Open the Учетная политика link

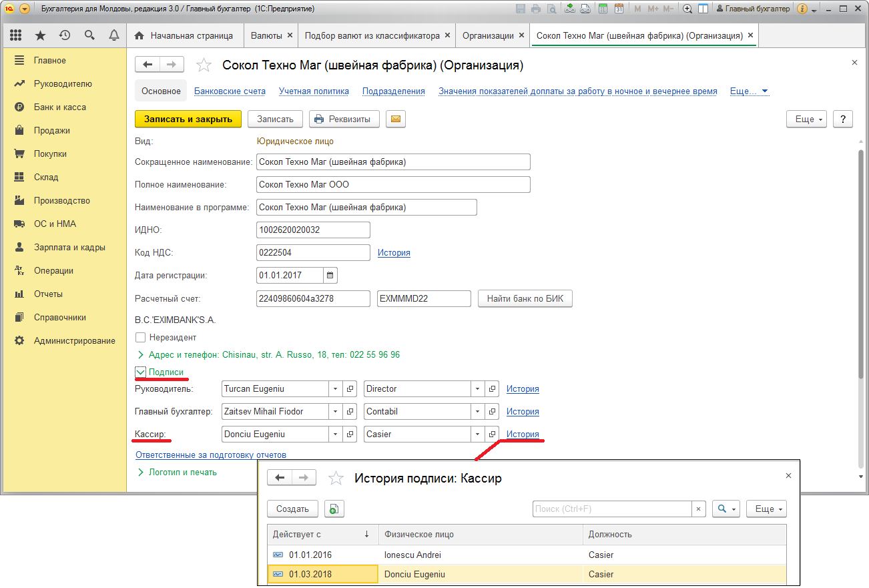click(314, 91)
